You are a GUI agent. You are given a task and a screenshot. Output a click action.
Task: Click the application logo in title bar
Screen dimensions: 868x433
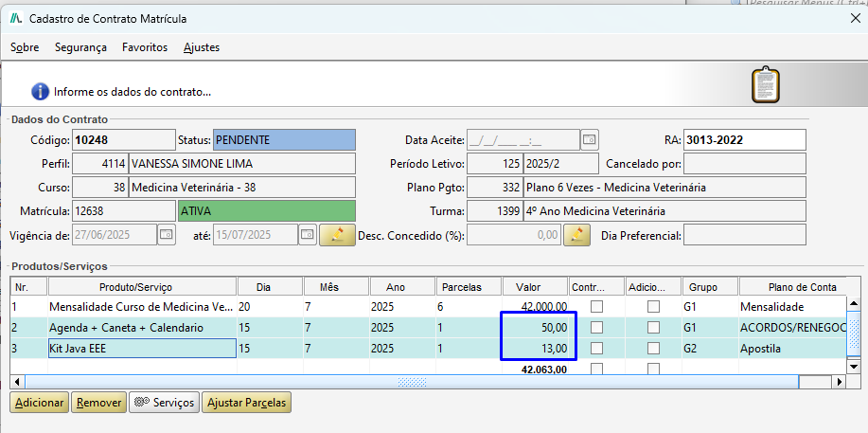point(17,18)
